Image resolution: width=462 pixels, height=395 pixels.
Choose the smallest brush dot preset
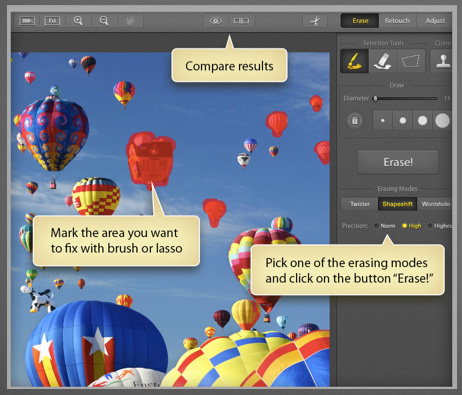pos(383,121)
